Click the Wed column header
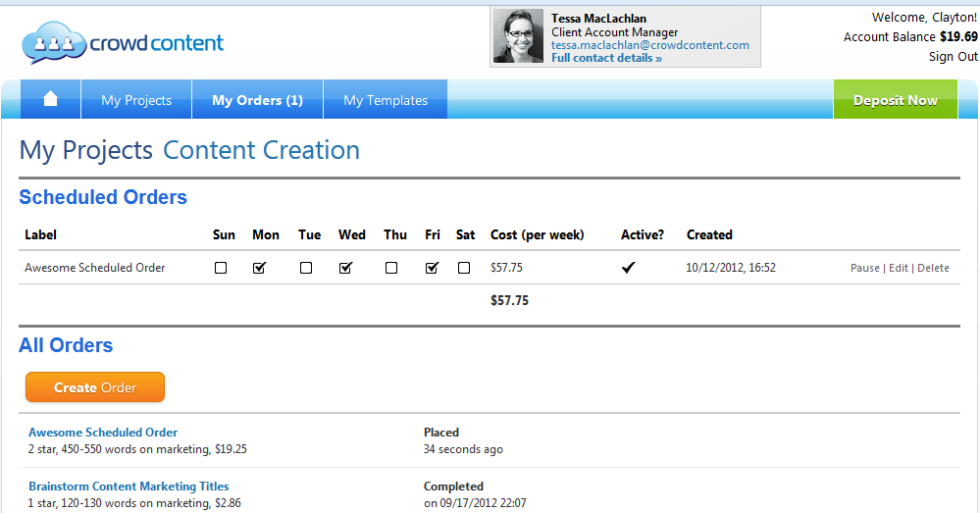The height and width of the screenshot is (513, 980). 352,235
